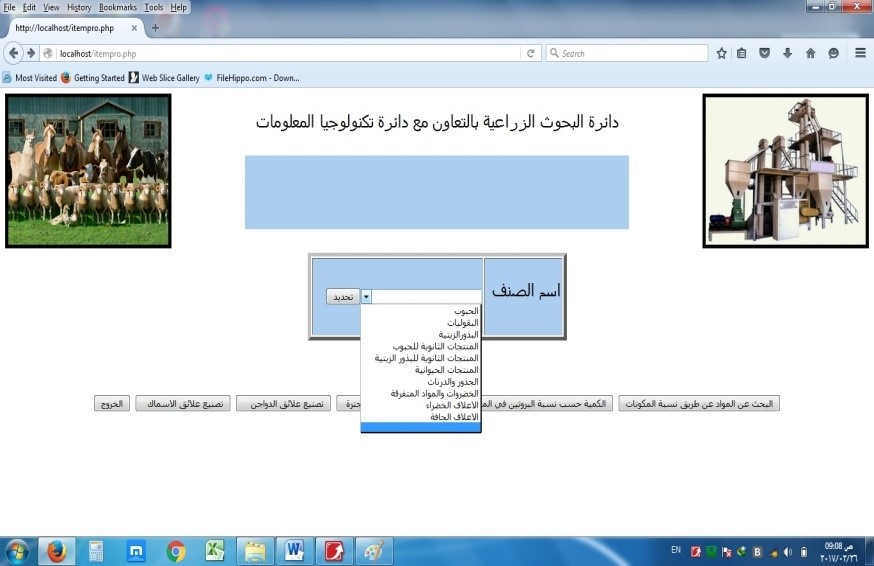Bookmark this page with the star icon
This screenshot has height=566, width=874.
click(721, 53)
